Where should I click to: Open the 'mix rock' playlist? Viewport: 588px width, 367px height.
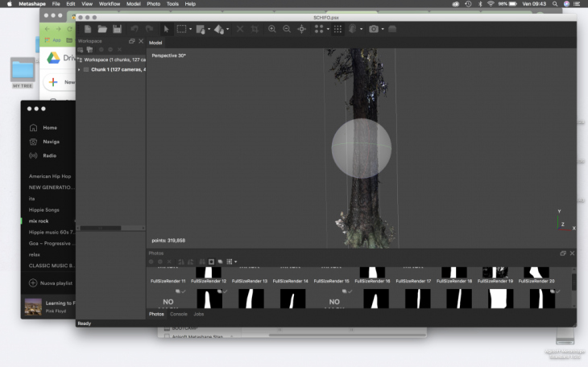pyautogui.click(x=39, y=221)
